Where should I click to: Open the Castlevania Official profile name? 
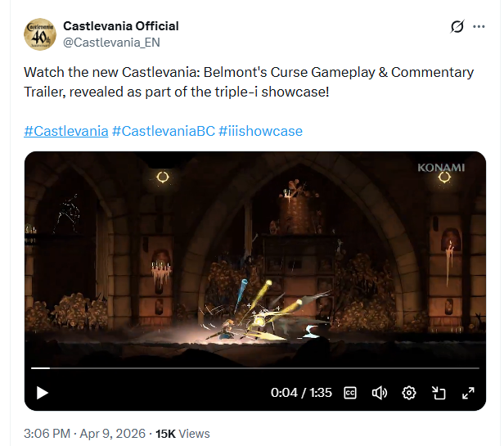pos(121,26)
